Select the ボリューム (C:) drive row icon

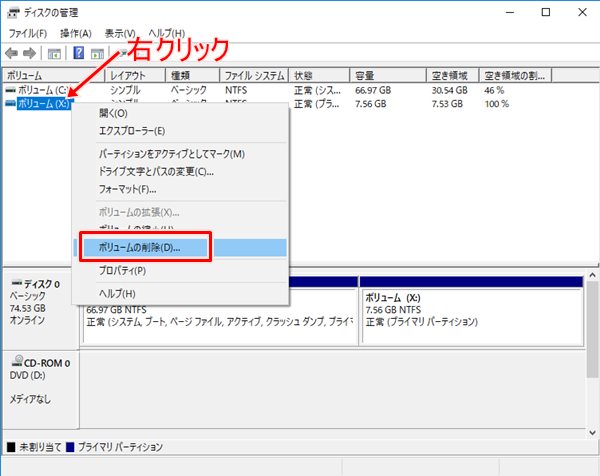coord(11,90)
